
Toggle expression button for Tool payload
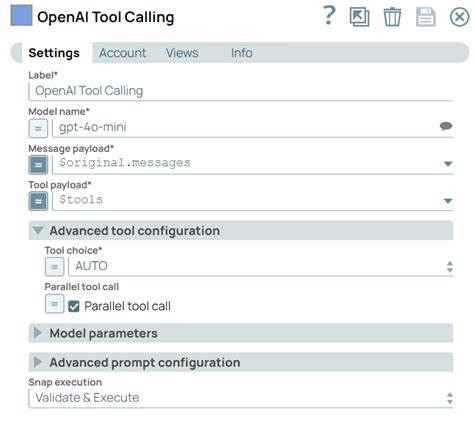click(x=38, y=201)
